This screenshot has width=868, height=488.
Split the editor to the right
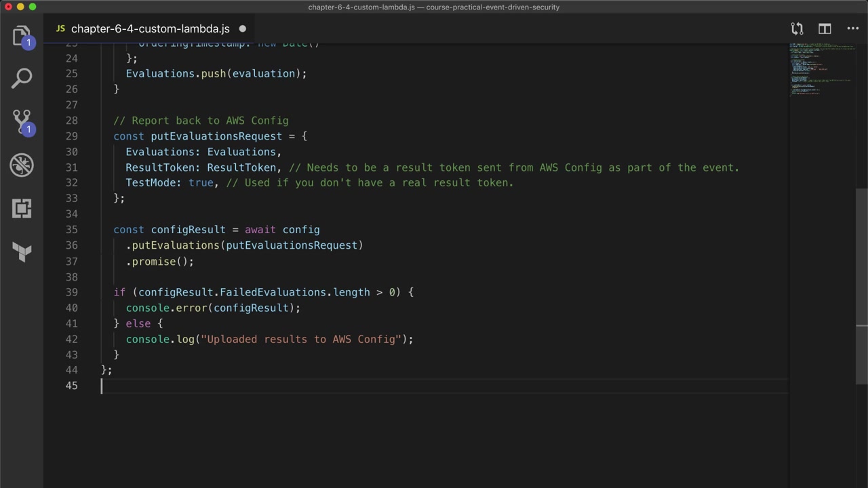pyautogui.click(x=825, y=28)
